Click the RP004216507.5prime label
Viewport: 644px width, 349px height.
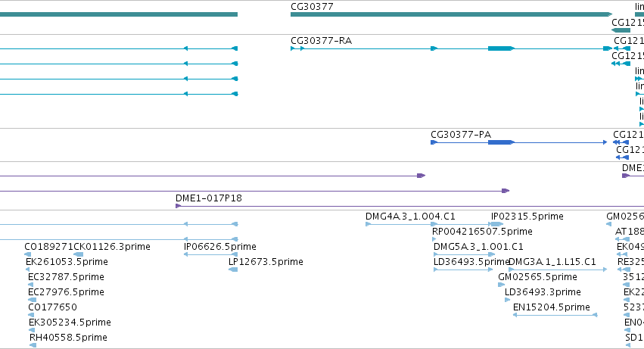[482, 232]
